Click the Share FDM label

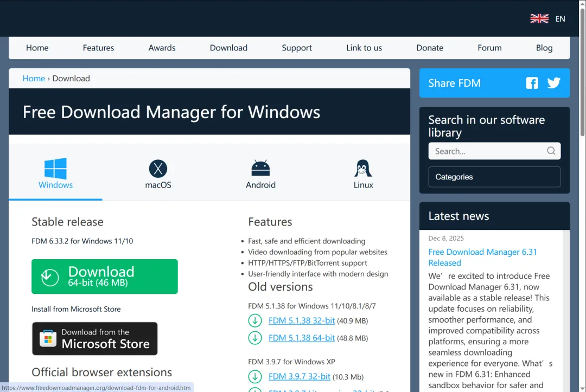pyautogui.click(x=455, y=83)
